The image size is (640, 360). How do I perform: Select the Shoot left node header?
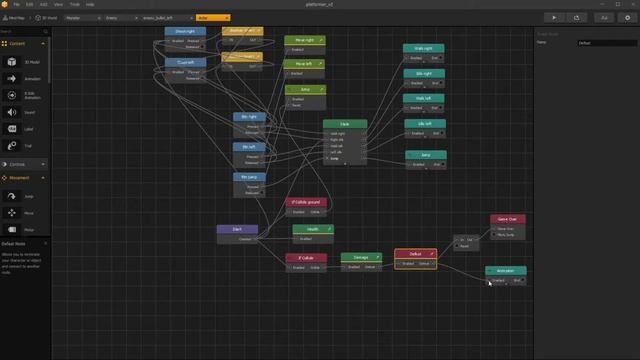[185, 62]
